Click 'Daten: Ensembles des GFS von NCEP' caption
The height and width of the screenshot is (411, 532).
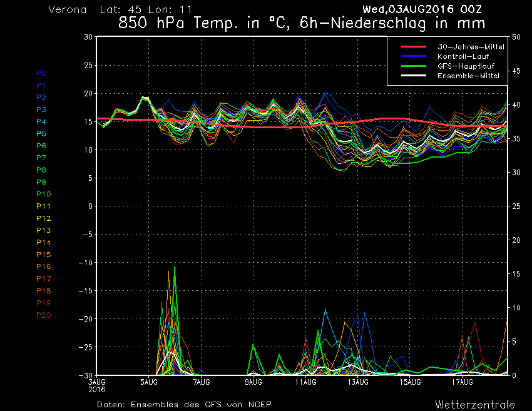(x=184, y=405)
